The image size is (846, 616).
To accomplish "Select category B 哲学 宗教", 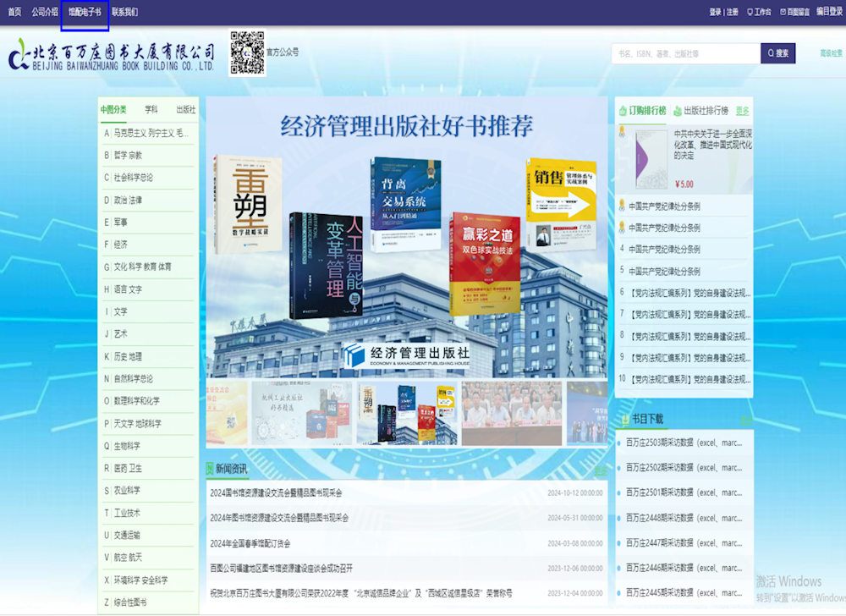I will 148,156.
